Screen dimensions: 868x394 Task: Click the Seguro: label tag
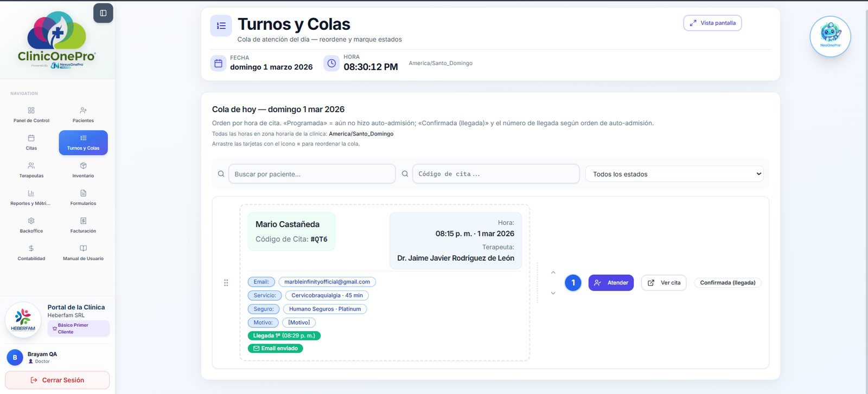click(264, 309)
